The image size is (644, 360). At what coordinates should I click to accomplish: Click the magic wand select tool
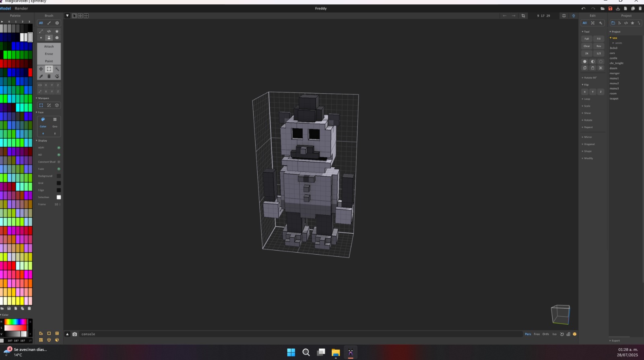coord(57,69)
